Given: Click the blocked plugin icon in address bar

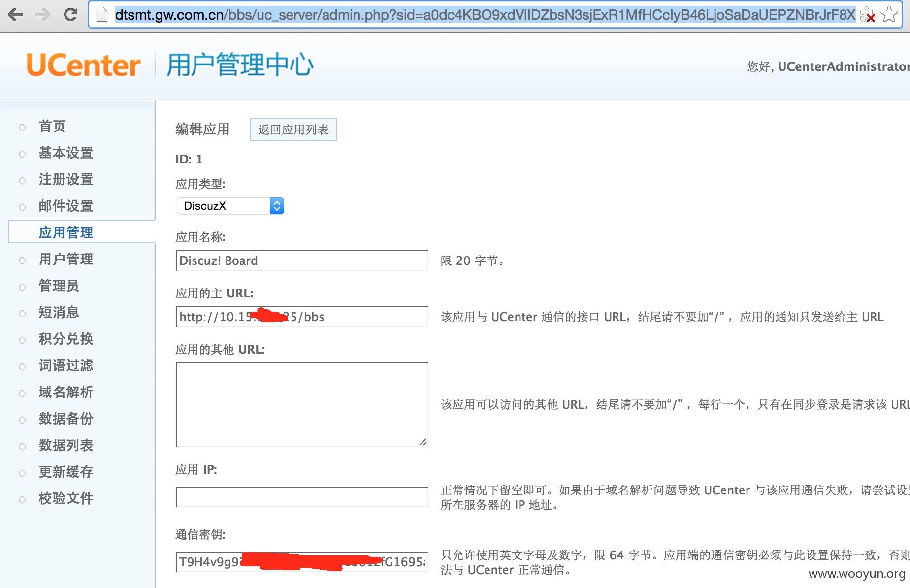Looking at the screenshot, I should 868,16.
